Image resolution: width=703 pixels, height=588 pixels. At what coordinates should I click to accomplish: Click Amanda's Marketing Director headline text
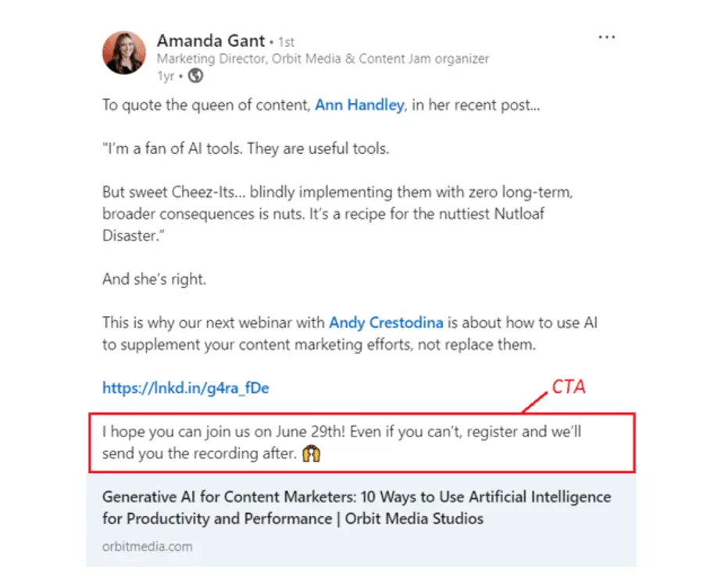pyautogui.click(x=323, y=59)
